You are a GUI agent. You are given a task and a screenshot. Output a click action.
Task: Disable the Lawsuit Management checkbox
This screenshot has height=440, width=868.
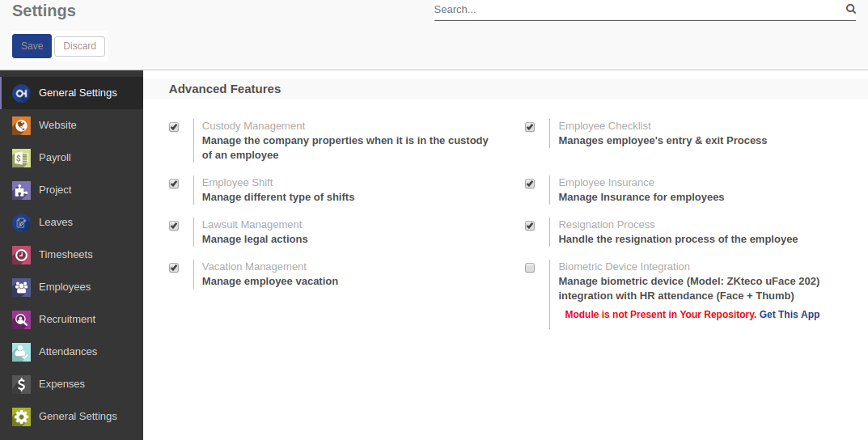(x=174, y=226)
